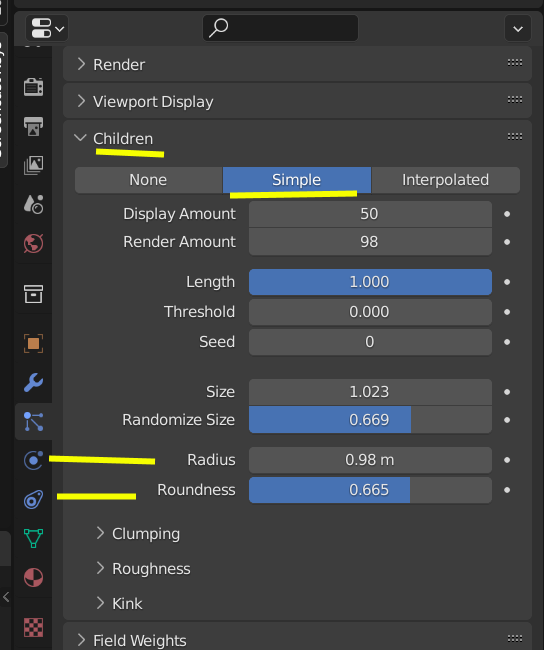The width and height of the screenshot is (544, 650).
Task: Click the Threshold value field
Action: click(x=370, y=312)
